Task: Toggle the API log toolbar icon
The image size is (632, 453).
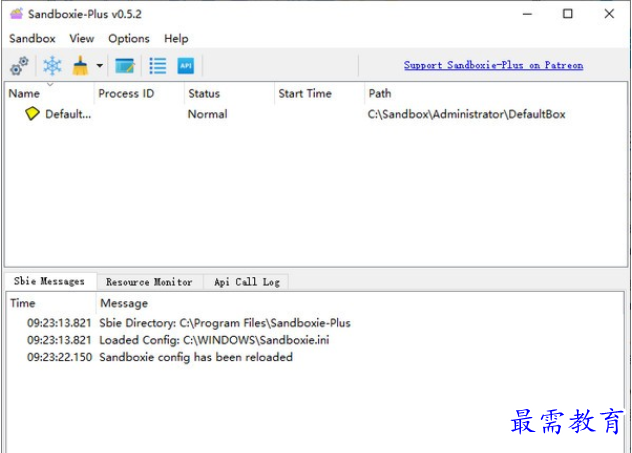Action: pos(186,66)
